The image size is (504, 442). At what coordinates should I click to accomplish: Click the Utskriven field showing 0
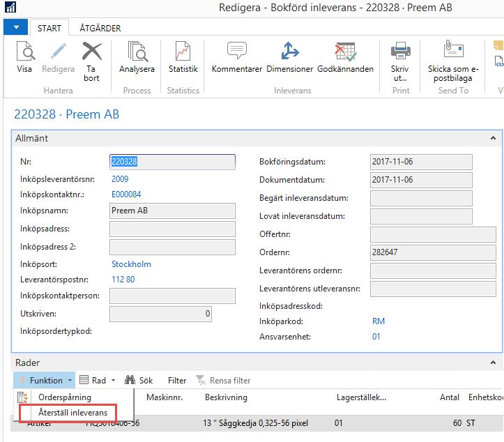pyautogui.click(x=160, y=314)
